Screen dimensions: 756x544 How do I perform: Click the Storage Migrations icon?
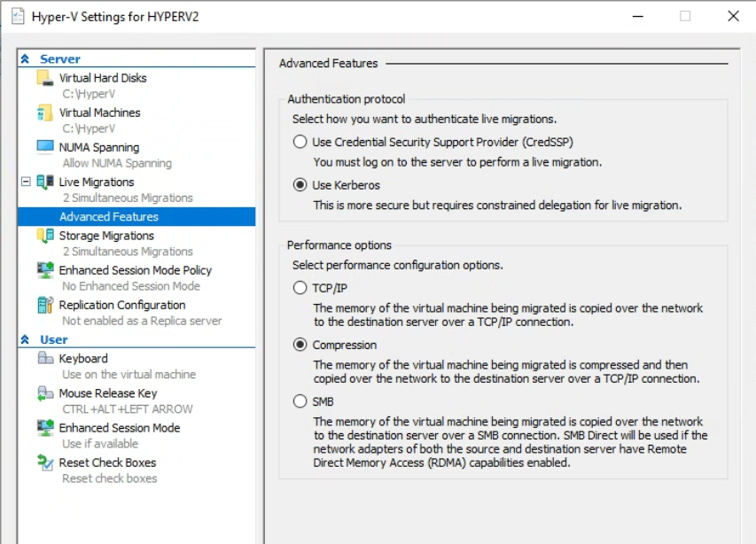tap(45, 236)
